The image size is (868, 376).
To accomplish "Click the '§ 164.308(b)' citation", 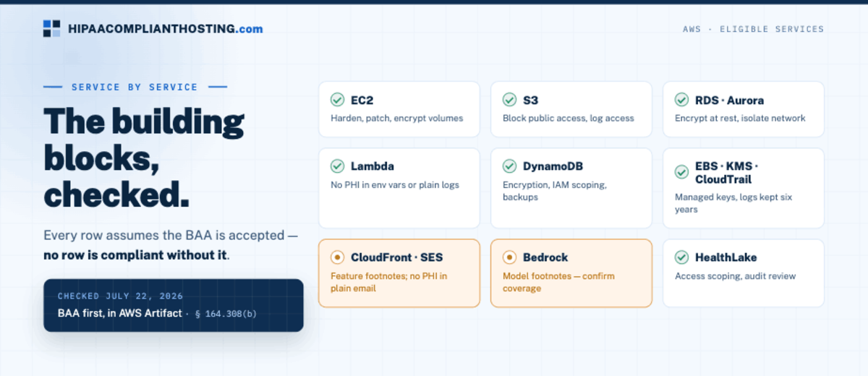I will click(x=226, y=314).
